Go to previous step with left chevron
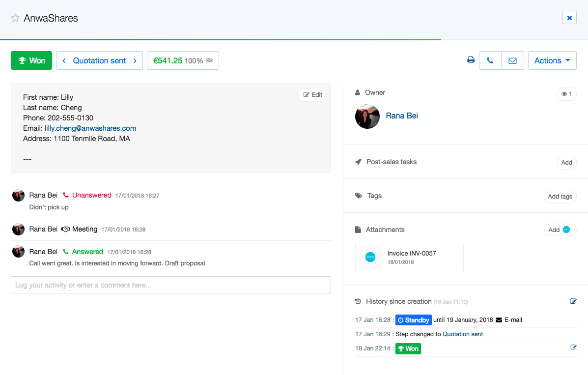The image size is (588, 375). 64,60
